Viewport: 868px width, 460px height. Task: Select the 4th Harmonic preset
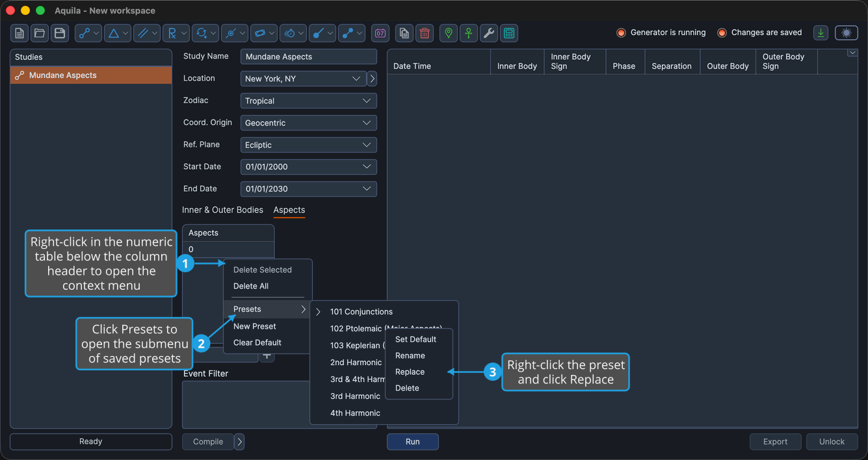tap(355, 413)
